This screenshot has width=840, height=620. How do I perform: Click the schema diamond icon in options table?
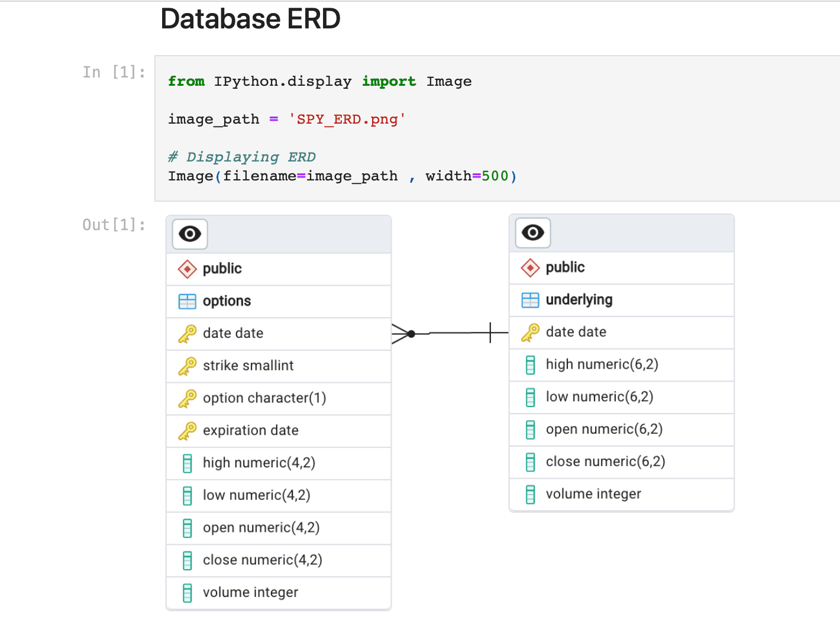pyautogui.click(x=188, y=269)
